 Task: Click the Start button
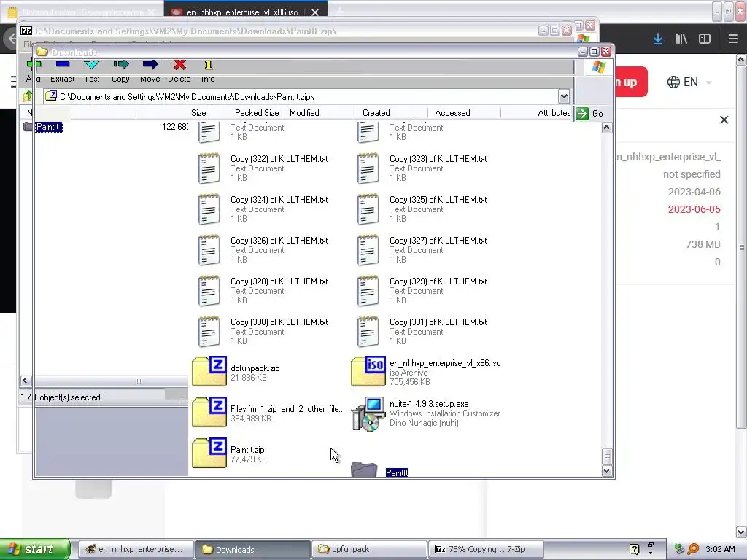pyautogui.click(x=35, y=549)
